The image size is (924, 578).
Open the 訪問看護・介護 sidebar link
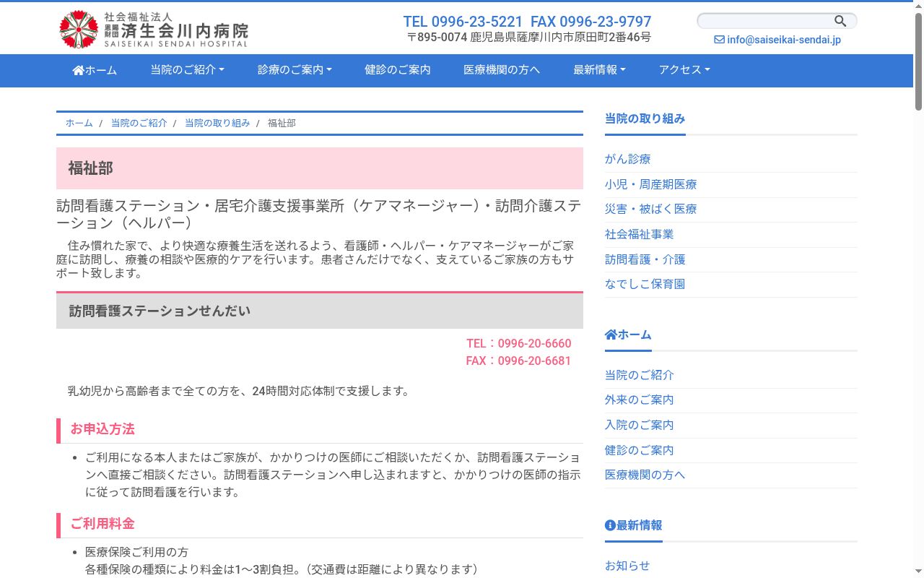point(645,259)
